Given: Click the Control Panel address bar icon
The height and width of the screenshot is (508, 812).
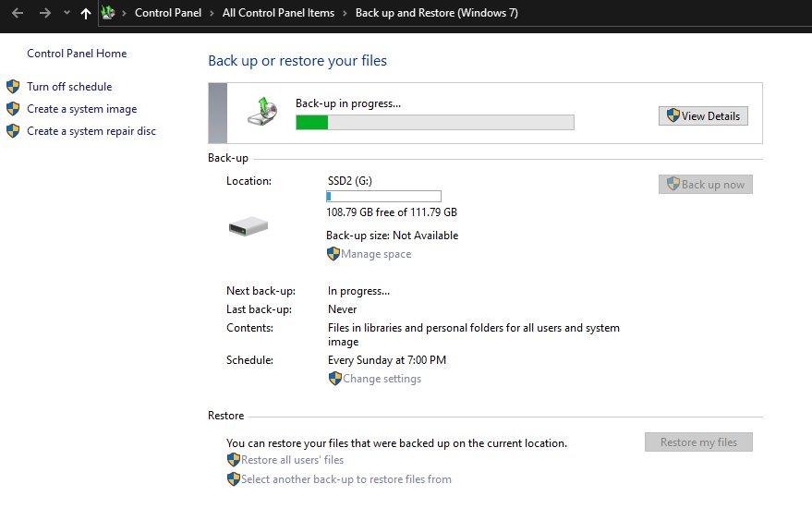Looking at the screenshot, I should click(108, 12).
